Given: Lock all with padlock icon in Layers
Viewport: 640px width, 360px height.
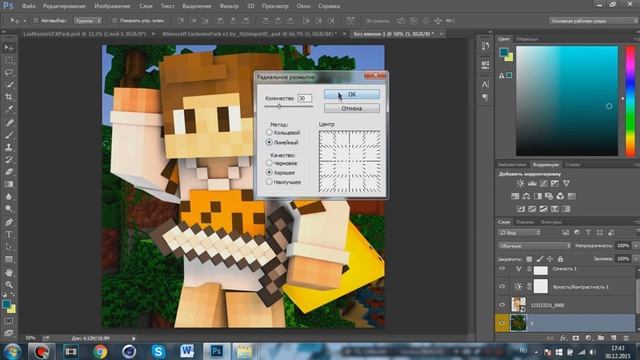Looking at the screenshot, I should [560, 259].
